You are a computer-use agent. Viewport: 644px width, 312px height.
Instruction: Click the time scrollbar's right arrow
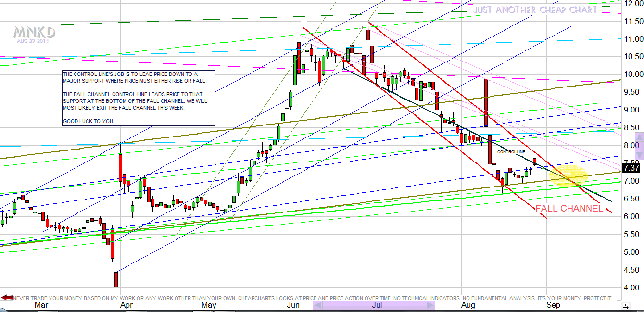coord(430,305)
